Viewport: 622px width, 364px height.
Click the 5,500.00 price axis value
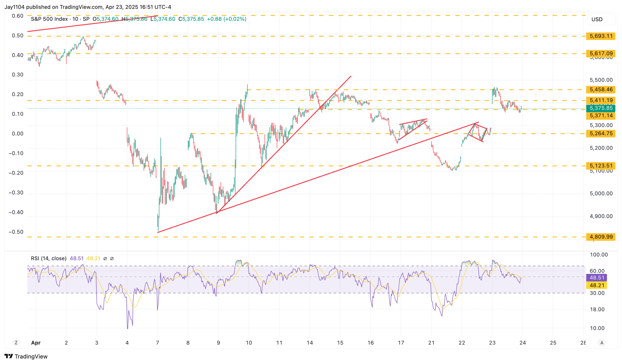click(601, 80)
